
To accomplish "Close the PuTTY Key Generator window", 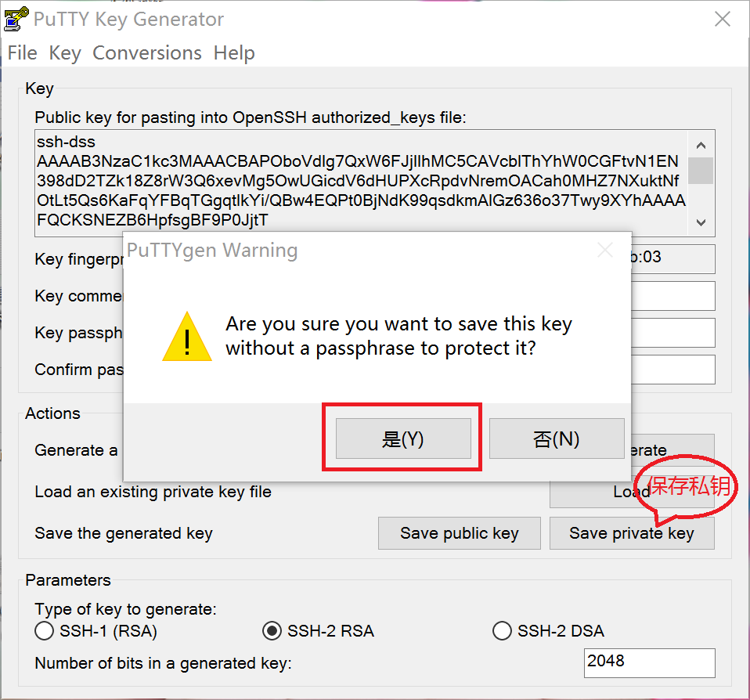I will coord(722,20).
